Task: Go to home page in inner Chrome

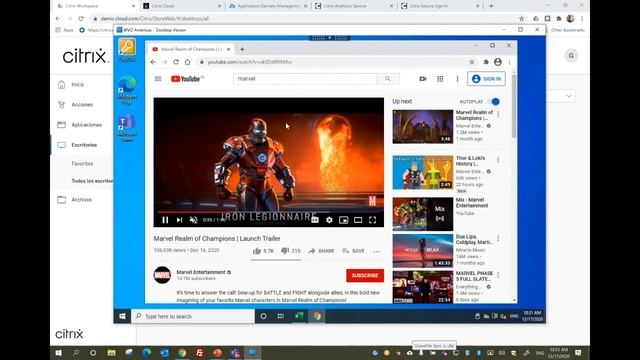Action: (x=187, y=62)
